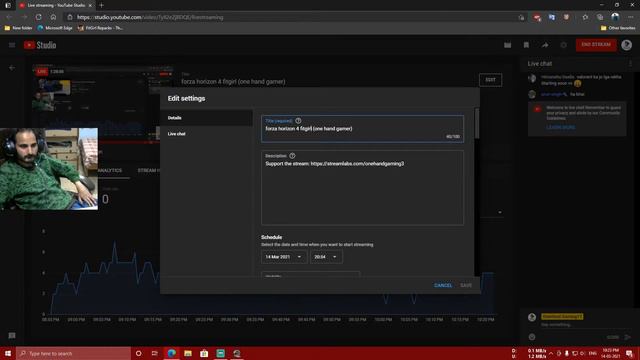Open a new browser tab with plus
640x360 pixels.
coord(101,5)
